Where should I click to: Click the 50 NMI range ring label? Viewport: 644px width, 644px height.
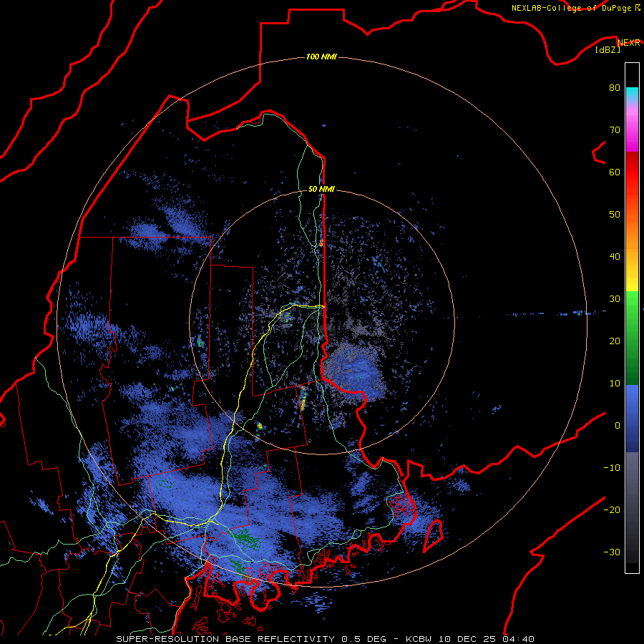coord(321,190)
